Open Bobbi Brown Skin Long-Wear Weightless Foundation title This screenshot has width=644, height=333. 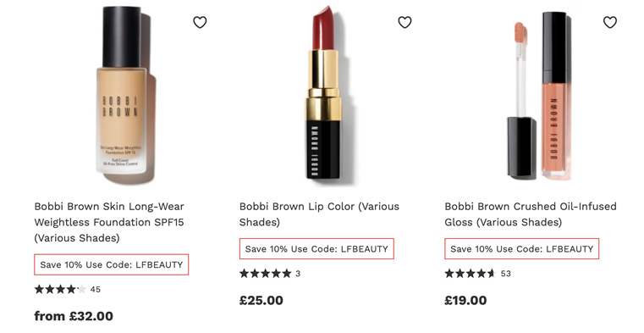point(109,222)
